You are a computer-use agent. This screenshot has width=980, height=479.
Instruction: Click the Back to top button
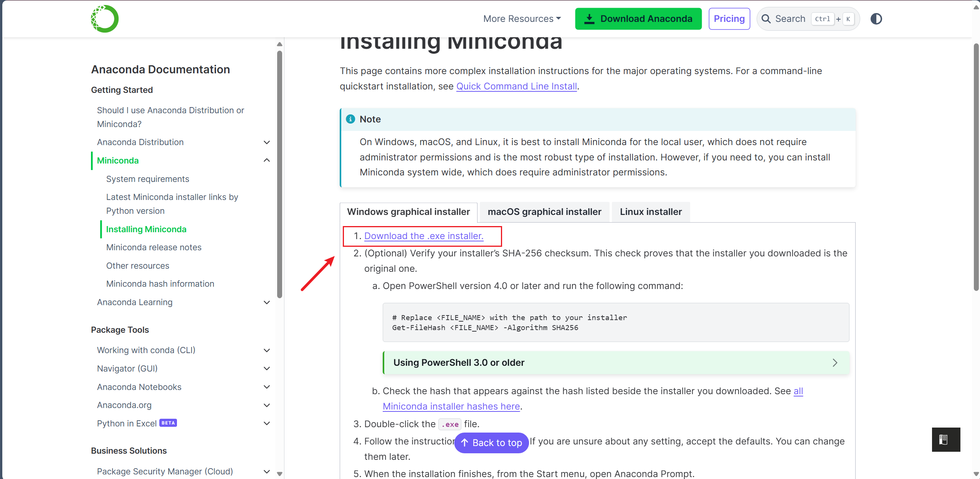[491, 443]
